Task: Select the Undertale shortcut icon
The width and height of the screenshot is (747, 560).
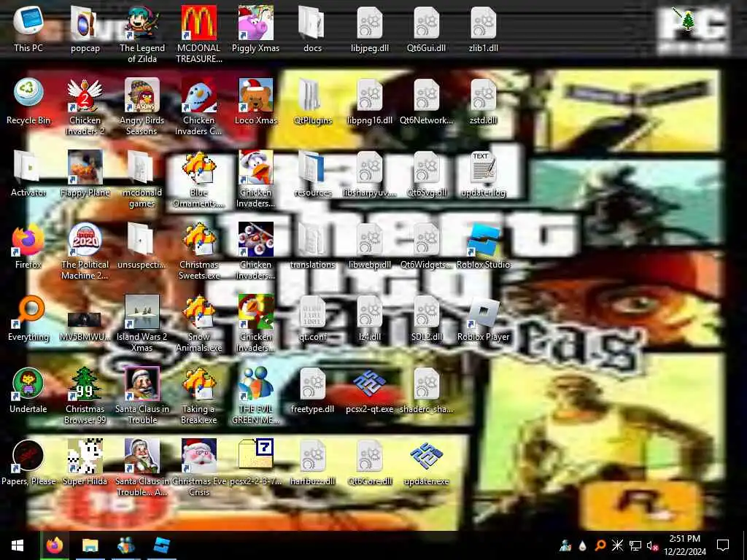Action: pyautogui.click(x=28, y=384)
